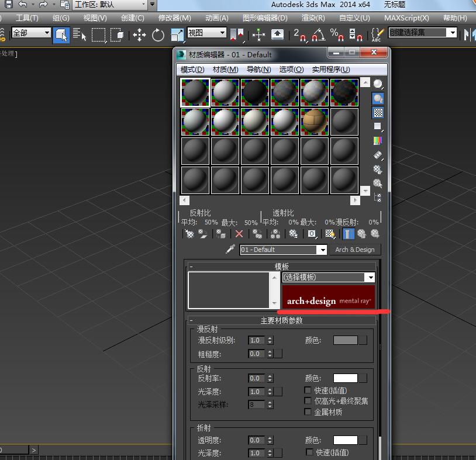Click the Arch & Design material type button
Screen dimensions: 476x460
354,250
